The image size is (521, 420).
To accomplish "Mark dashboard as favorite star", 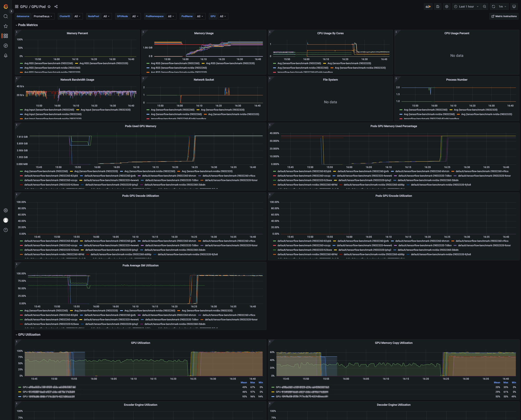I will pos(49,7).
